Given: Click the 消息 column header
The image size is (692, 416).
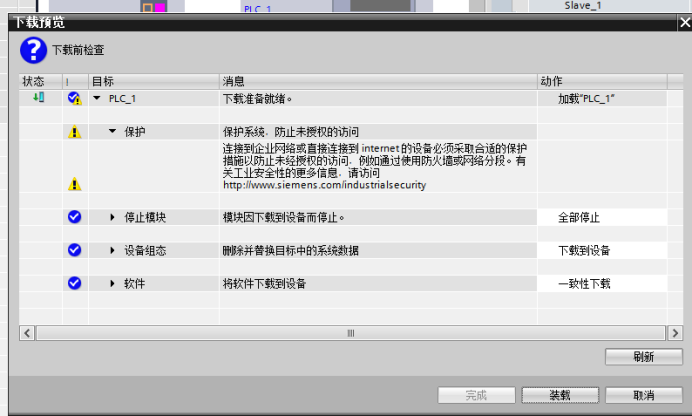Looking at the screenshot, I should click(x=378, y=81).
